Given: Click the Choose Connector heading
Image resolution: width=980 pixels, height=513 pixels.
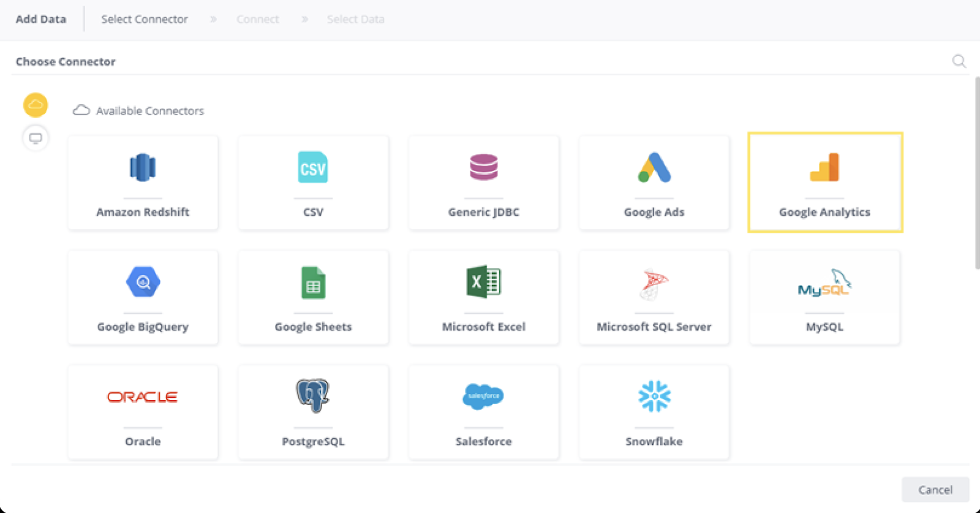Looking at the screenshot, I should [66, 61].
